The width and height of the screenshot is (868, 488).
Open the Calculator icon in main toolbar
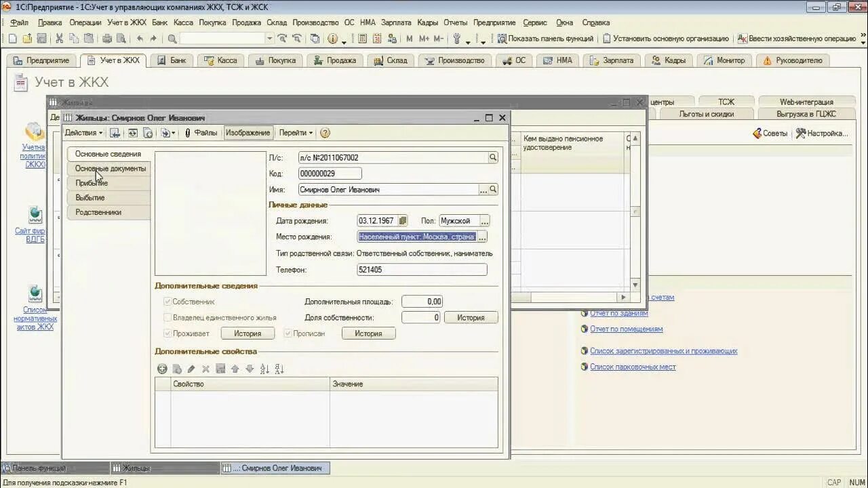point(363,39)
